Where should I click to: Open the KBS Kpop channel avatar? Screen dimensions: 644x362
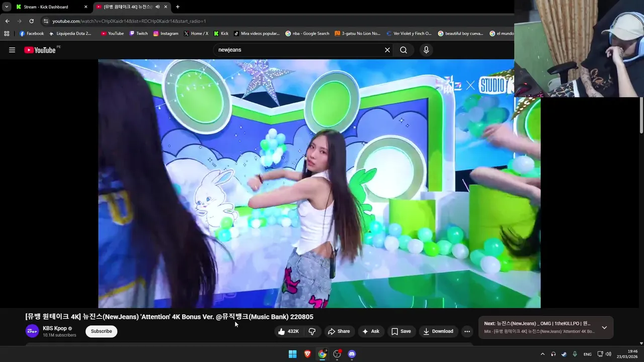coord(32,331)
